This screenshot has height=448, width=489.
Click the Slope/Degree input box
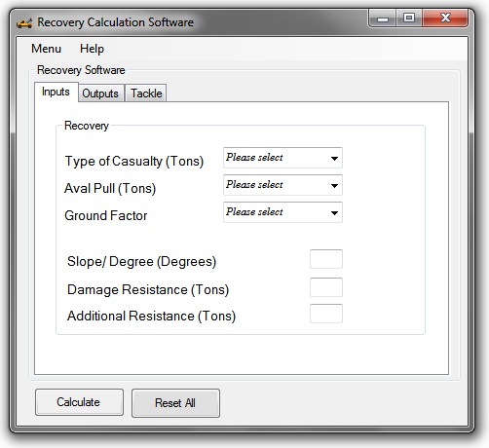tap(326, 259)
